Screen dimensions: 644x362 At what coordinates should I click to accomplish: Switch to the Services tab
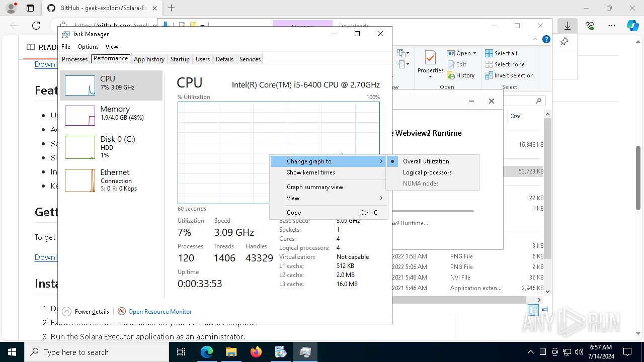[250, 59]
